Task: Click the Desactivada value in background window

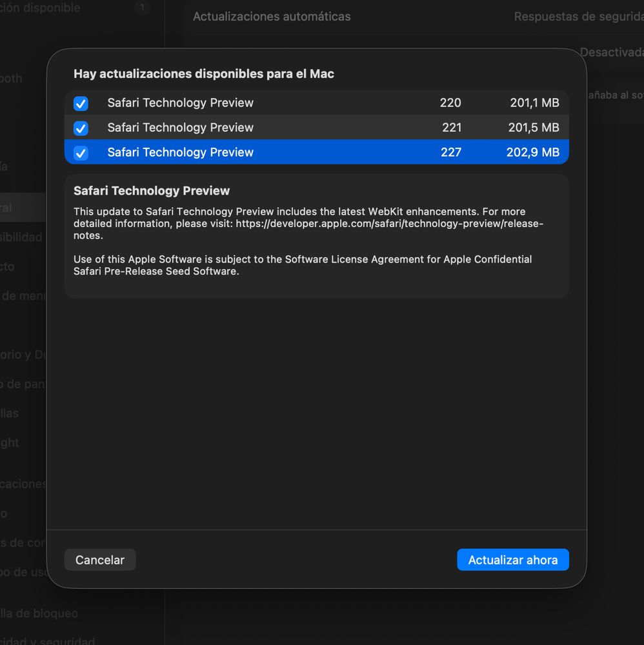Action: [x=612, y=52]
